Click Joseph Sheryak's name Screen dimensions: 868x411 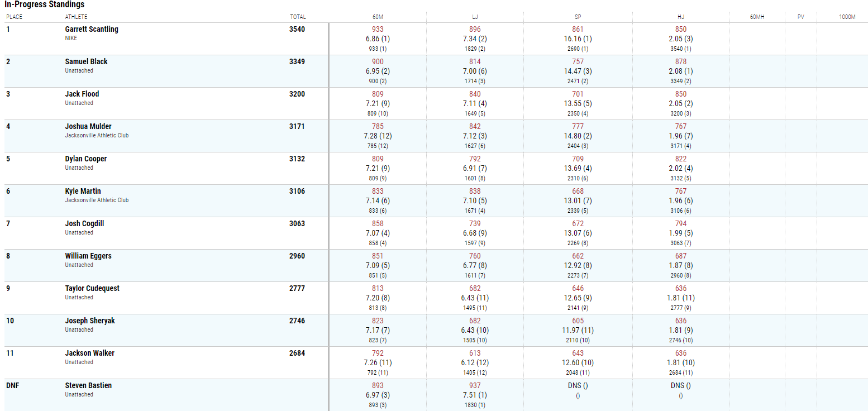90,321
